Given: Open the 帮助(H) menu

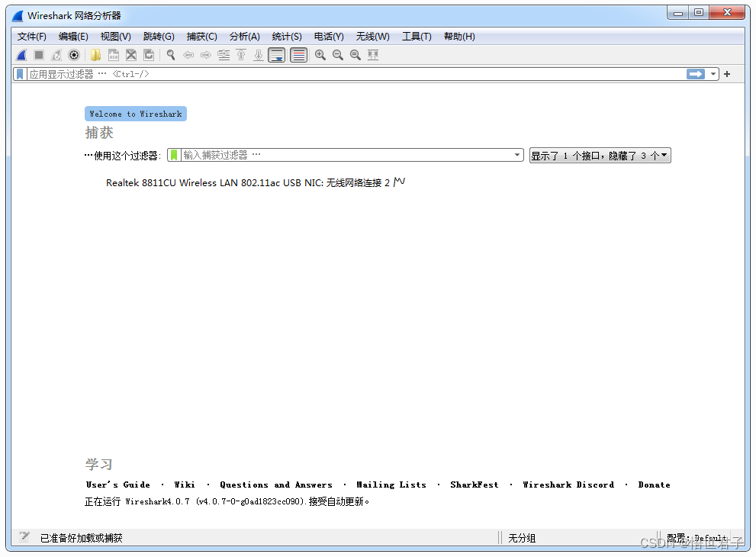Looking at the screenshot, I should pyautogui.click(x=459, y=37).
